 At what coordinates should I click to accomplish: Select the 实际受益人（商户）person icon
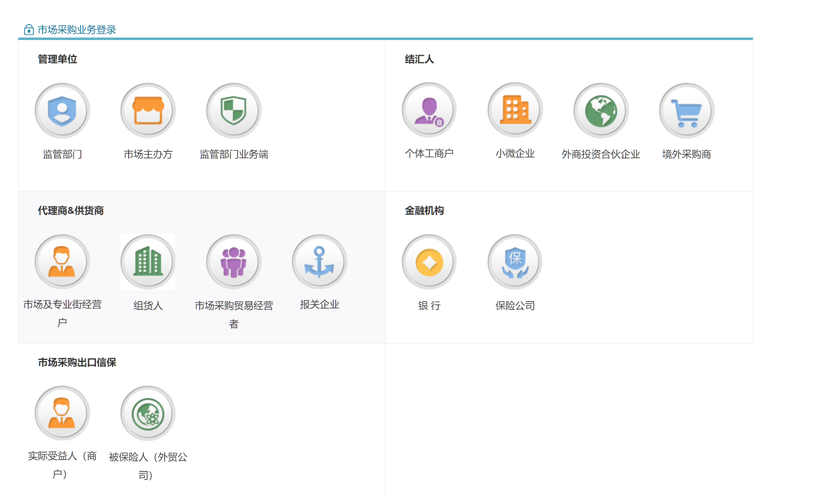(x=62, y=413)
